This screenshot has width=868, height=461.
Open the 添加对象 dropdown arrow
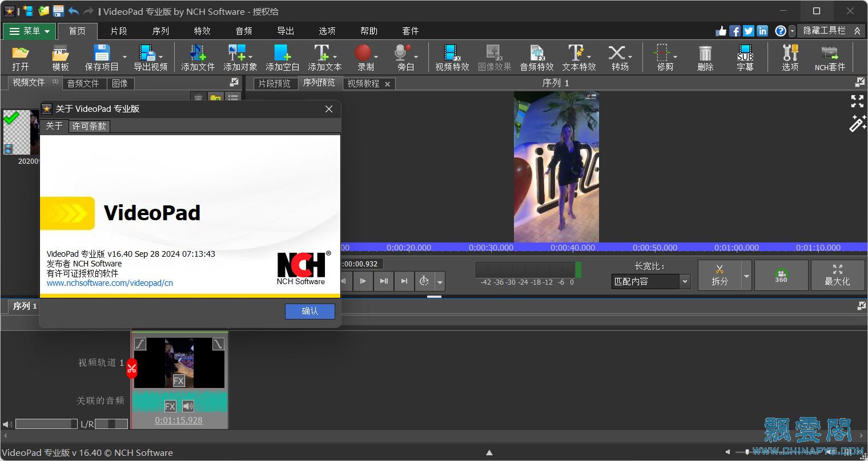[250, 56]
